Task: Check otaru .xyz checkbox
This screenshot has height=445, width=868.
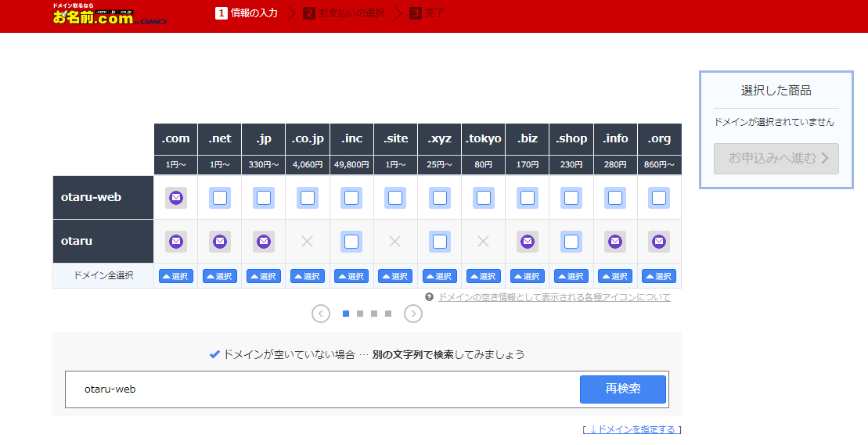Action: tap(440, 241)
